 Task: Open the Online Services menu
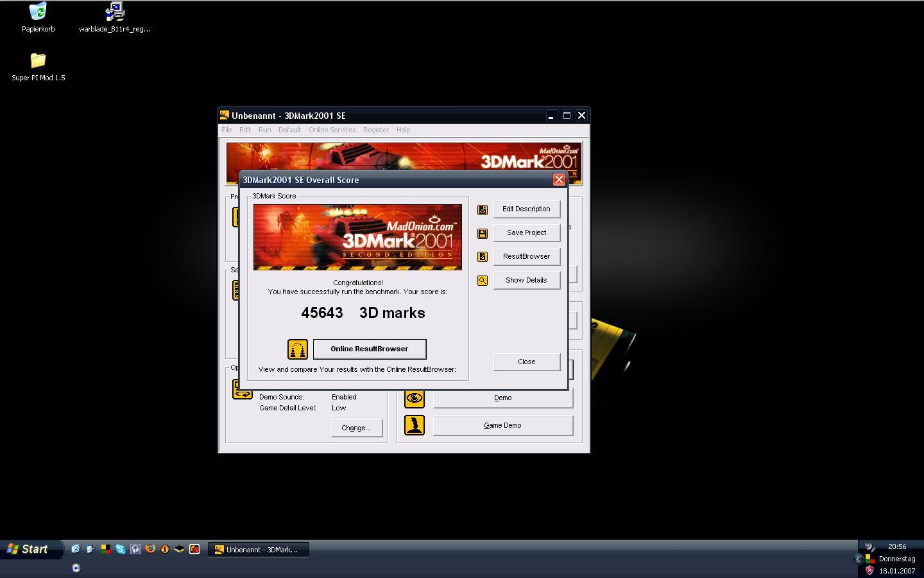coord(332,130)
